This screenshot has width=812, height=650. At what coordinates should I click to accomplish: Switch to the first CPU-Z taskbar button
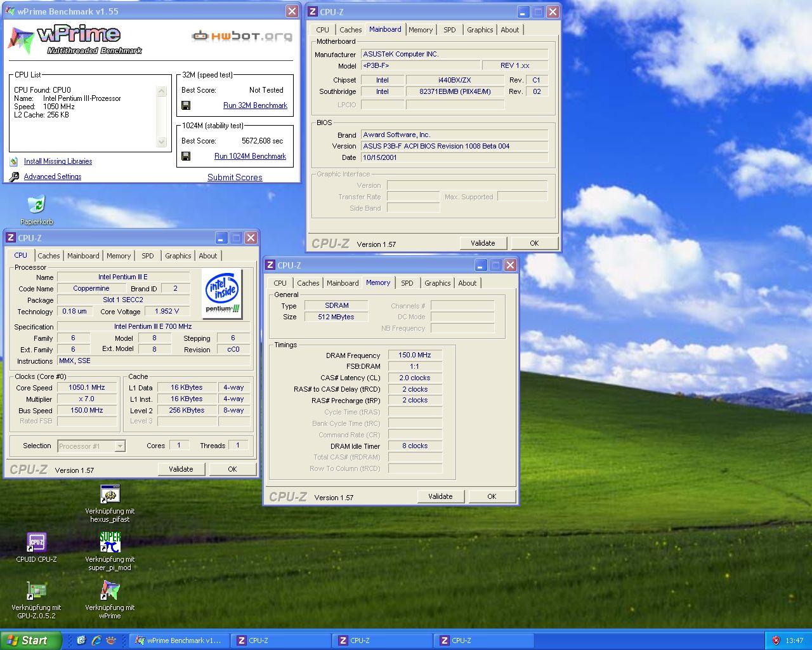[x=281, y=640]
